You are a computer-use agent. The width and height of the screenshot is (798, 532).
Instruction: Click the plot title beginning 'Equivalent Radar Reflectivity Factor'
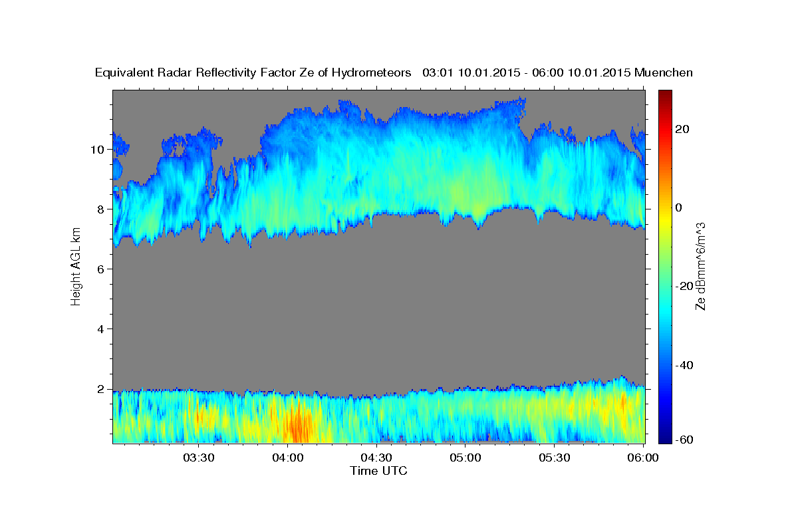click(394, 72)
